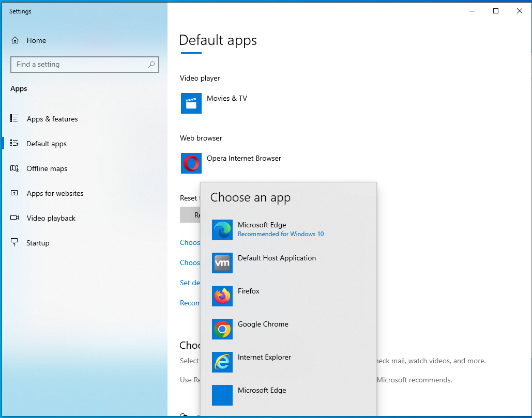Viewport: 532px width, 418px height.
Task: Click the blank Microsoft Edge icon at list bottom
Action: 222,395
